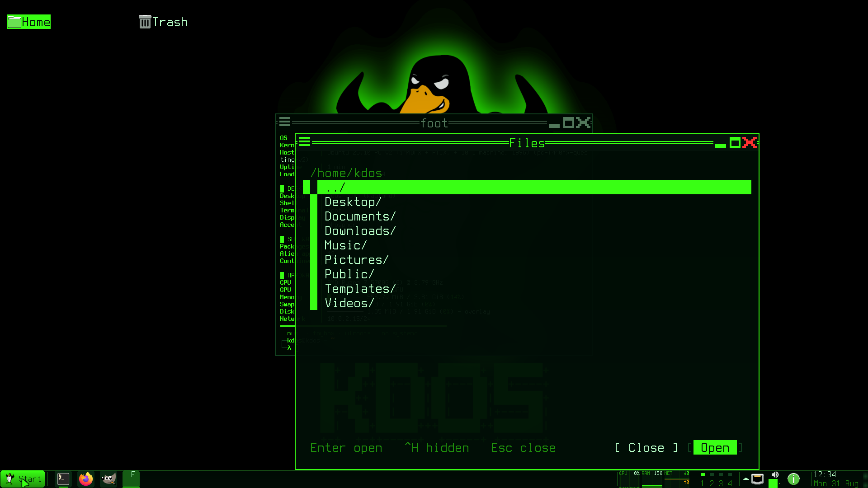The width and height of the screenshot is (868, 488).
Task: Expand the system tray arrow
Action: [746, 479]
